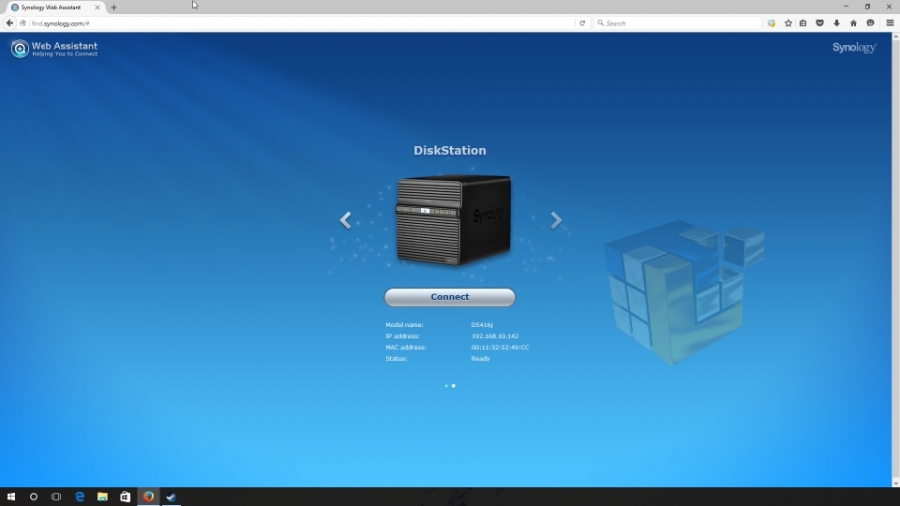The height and width of the screenshot is (506, 900).
Task: Open a new tab with plus
Action: point(114,7)
